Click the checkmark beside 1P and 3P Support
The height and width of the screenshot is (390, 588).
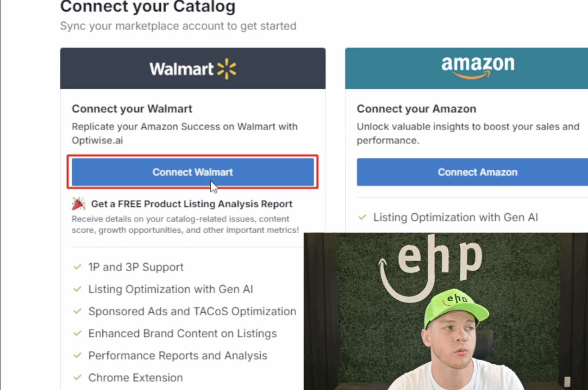[76, 267]
